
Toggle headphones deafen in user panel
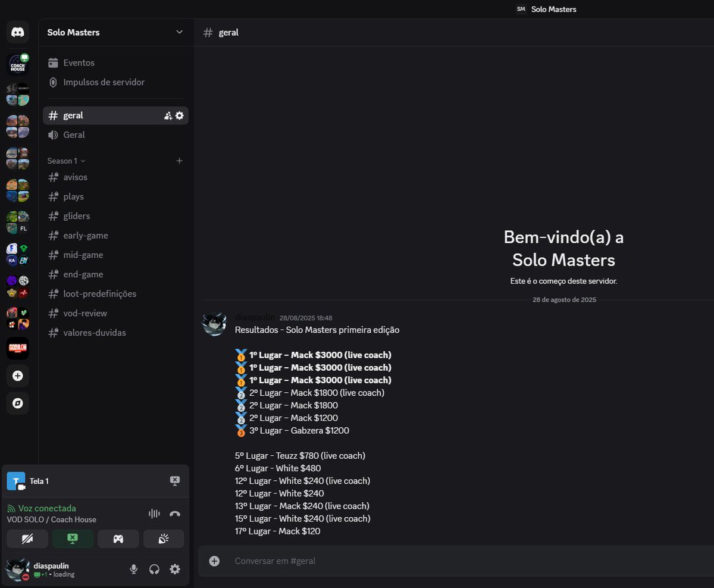coord(154,569)
